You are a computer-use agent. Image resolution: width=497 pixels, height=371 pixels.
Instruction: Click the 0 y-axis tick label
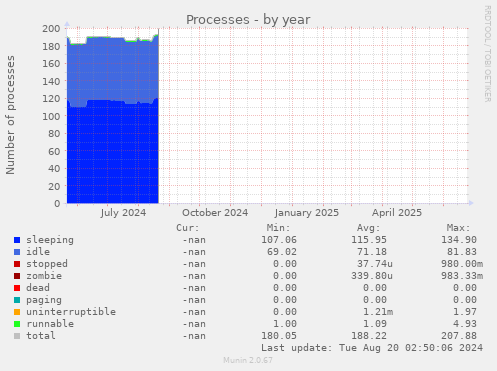click(57, 204)
